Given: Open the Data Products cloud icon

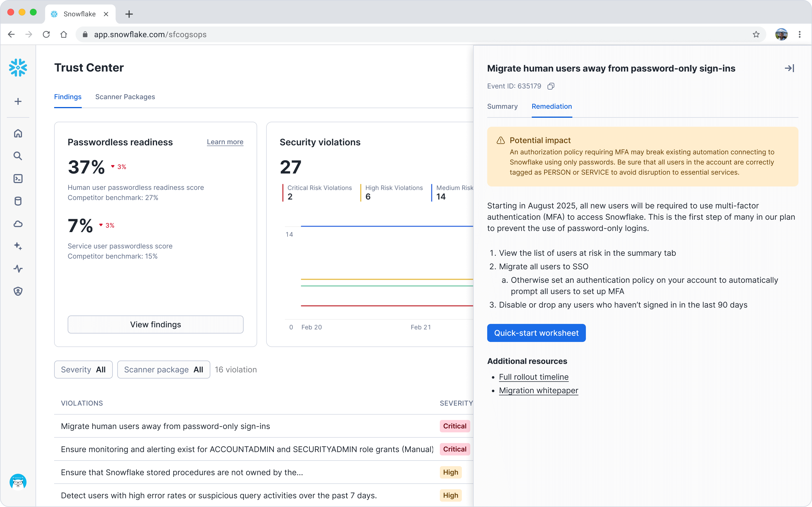Looking at the screenshot, I should [x=18, y=224].
